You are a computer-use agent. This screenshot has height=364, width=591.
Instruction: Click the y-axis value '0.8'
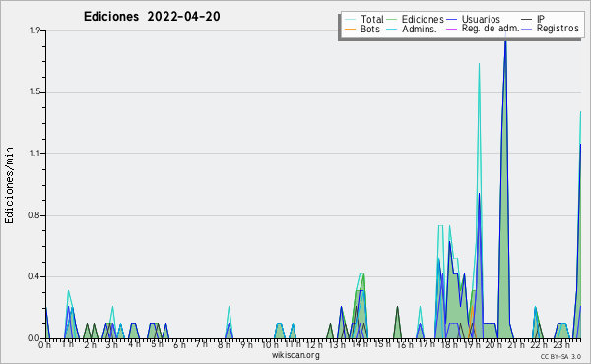click(33, 215)
